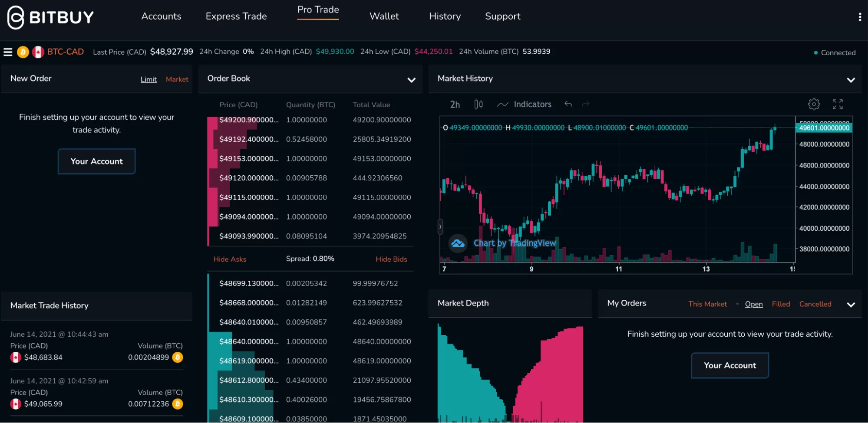Screen dimensions: 868x423
Task: Filter My Orders to This Market
Action: pos(707,304)
